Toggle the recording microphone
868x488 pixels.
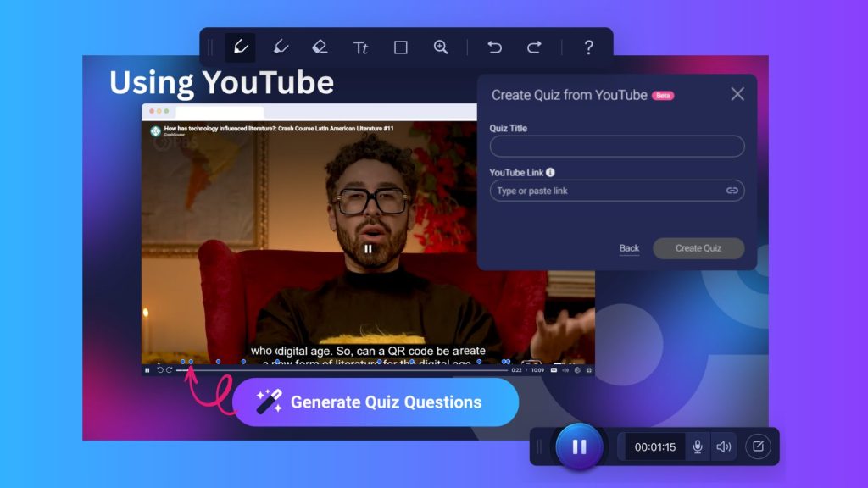pyautogui.click(x=698, y=446)
